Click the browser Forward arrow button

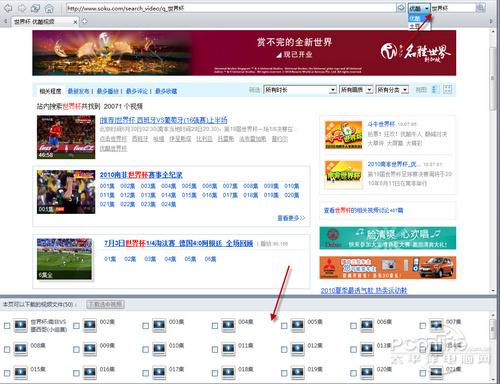[x=22, y=8]
